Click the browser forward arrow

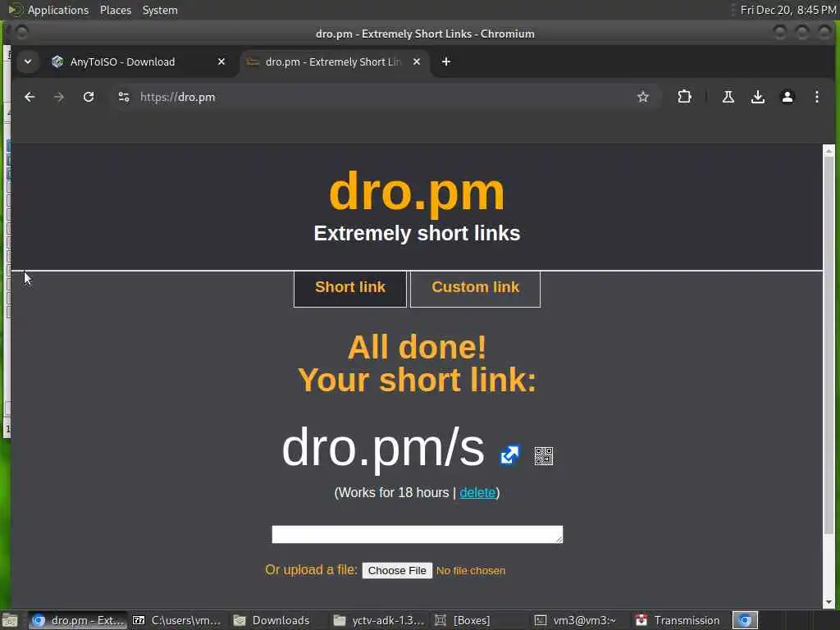coord(59,97)
